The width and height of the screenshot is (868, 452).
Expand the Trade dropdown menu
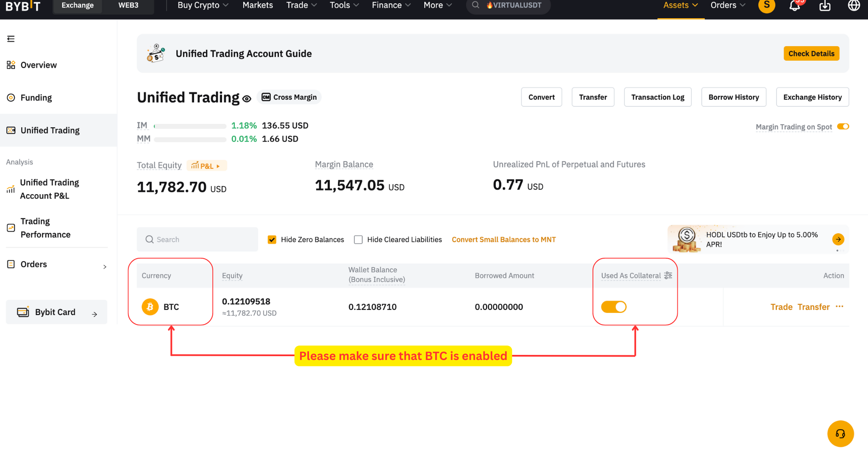[301, 5]
